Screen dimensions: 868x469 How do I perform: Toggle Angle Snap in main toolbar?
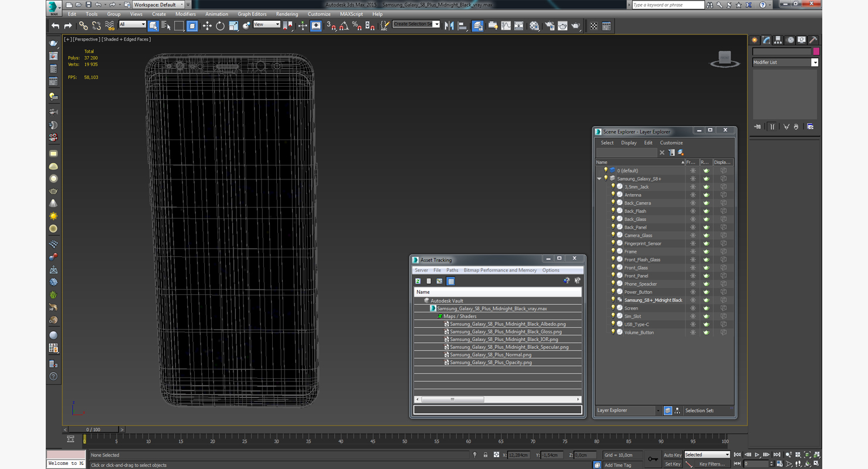(x=344, y=26)
